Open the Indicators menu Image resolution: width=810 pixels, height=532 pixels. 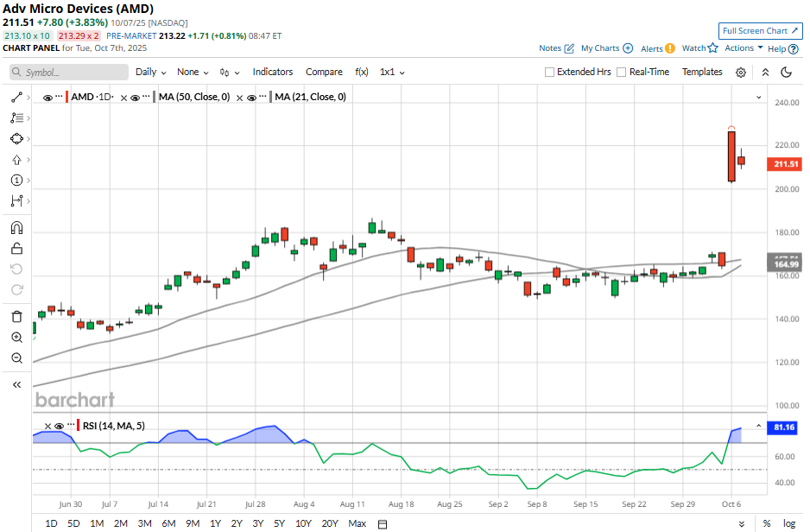[272, 73]
